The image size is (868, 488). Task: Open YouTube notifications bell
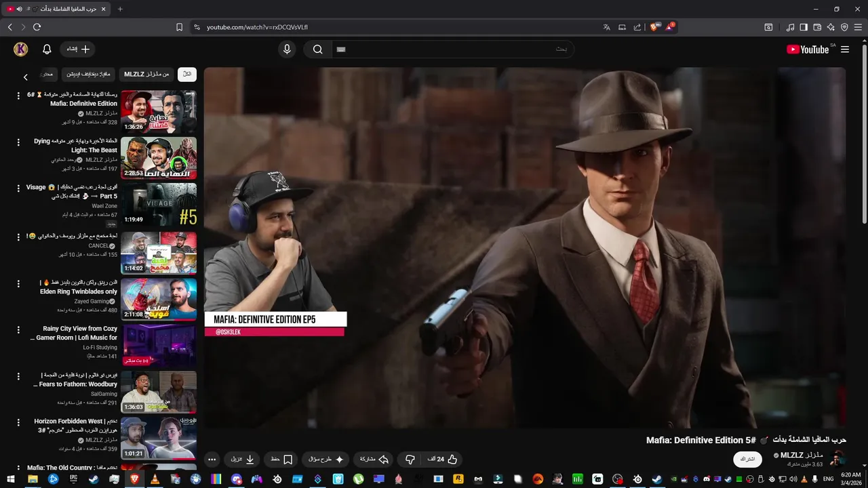pyautogui.click(x=47, y=49)
